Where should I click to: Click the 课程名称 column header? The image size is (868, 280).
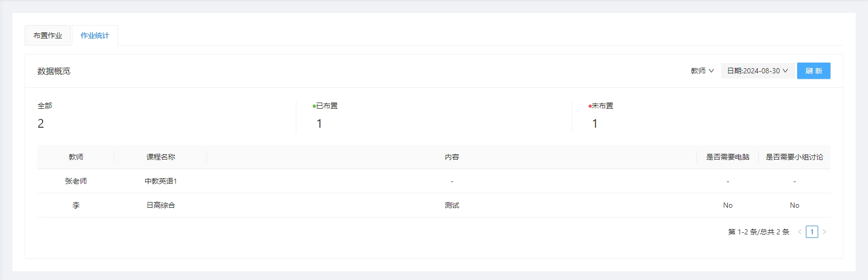point(161,157)
